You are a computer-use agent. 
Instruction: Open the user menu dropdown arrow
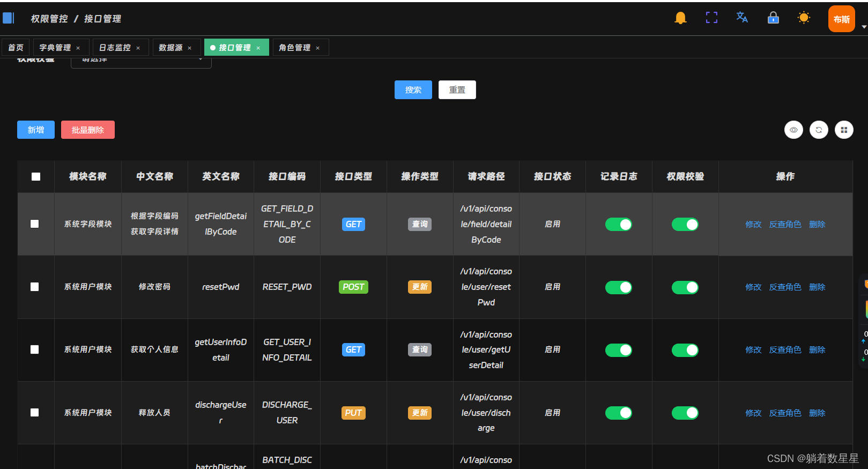864,26
